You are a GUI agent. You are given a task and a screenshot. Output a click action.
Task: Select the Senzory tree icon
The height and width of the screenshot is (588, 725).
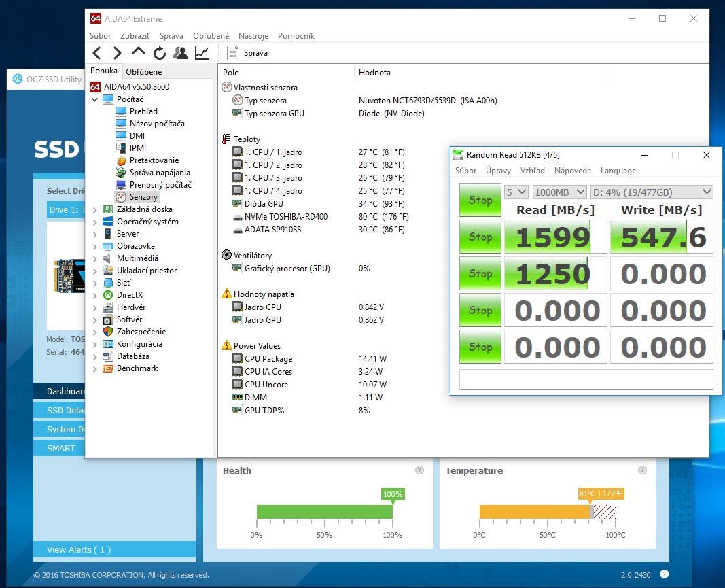[x=121, y=197]
